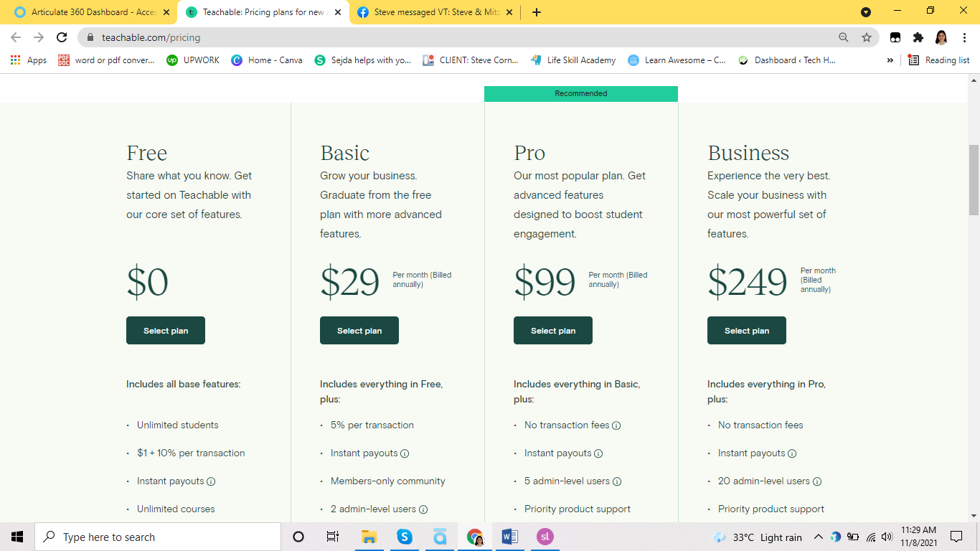Show info for 20 admin-level users
Screen dimensions: 980x551
coord(817,481)
